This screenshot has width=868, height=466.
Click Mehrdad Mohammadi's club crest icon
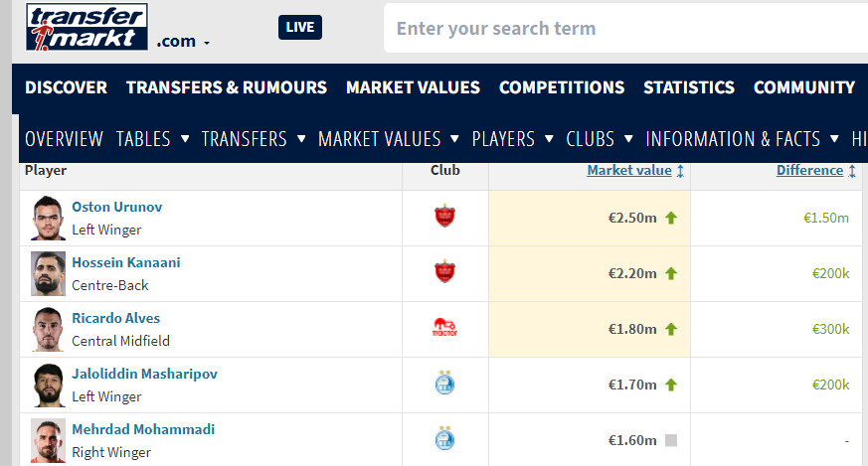444,438
